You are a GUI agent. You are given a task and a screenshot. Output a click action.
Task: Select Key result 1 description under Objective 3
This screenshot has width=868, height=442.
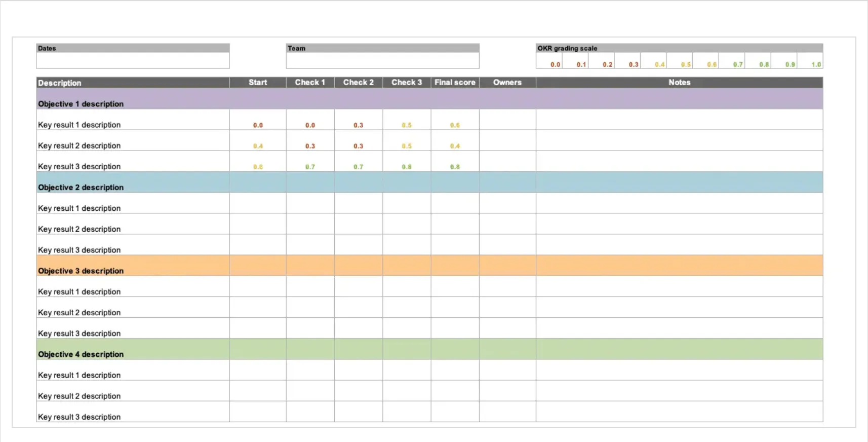coord(79,292)
